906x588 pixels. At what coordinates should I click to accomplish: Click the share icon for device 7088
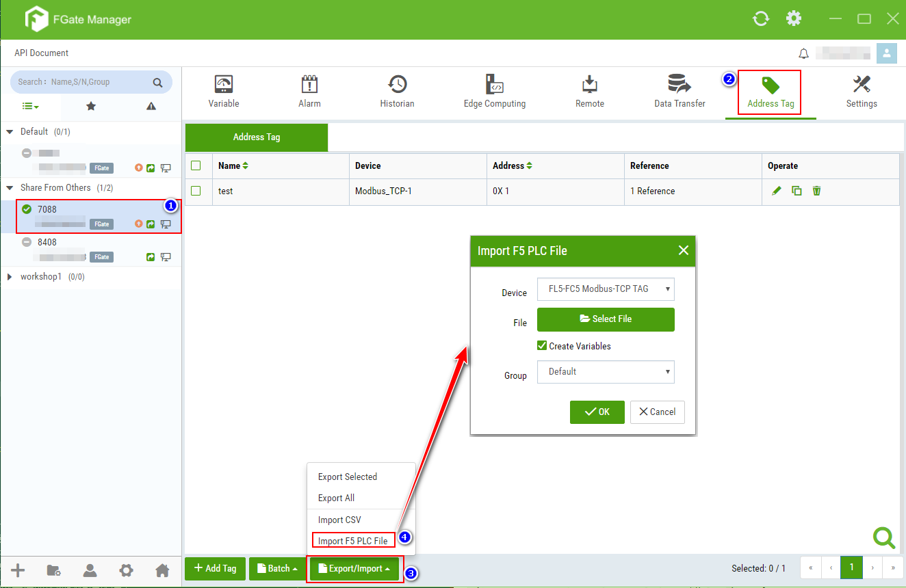151,224
